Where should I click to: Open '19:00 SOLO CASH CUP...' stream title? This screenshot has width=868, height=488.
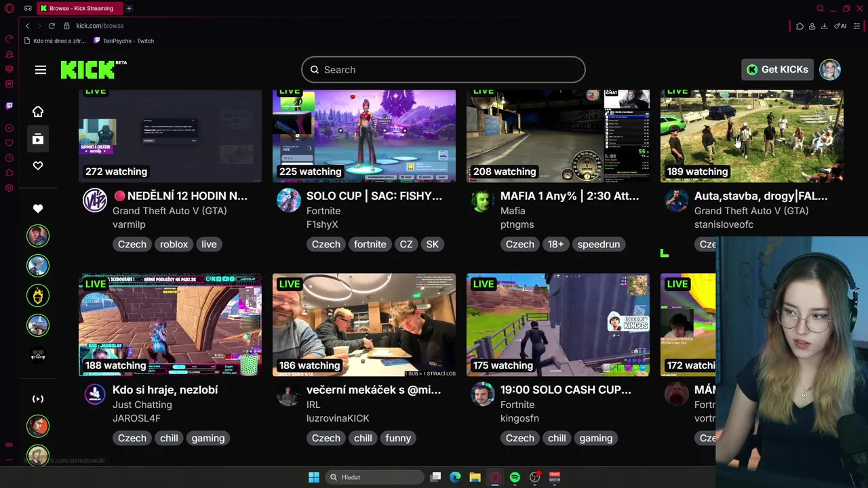pos(566,390)
